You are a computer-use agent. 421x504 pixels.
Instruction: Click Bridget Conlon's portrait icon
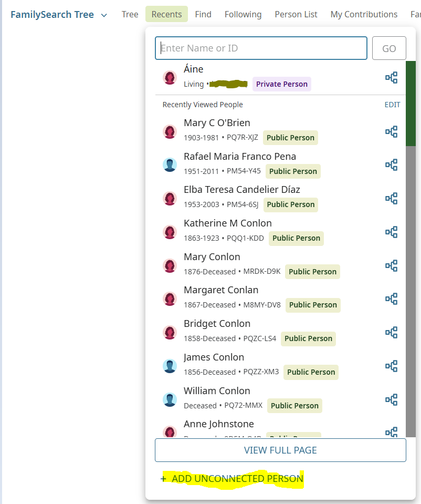pyautogui.click(x=170, y=332)
